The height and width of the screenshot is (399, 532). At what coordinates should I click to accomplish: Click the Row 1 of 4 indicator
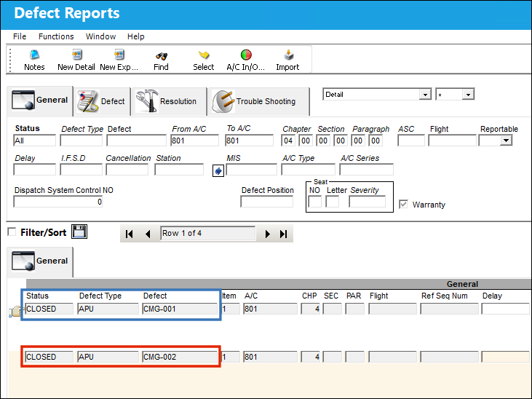pyautogui.click(x=207, y=233)
